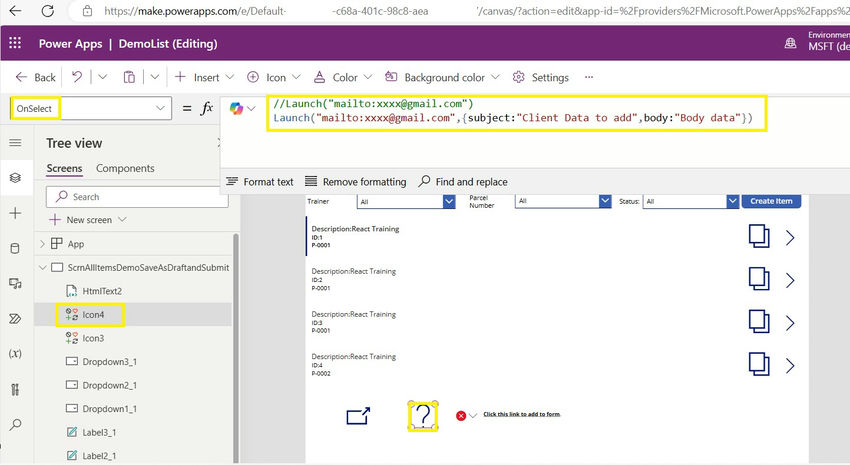
Task: Click the Create Item button
Action: coord(771,201)
